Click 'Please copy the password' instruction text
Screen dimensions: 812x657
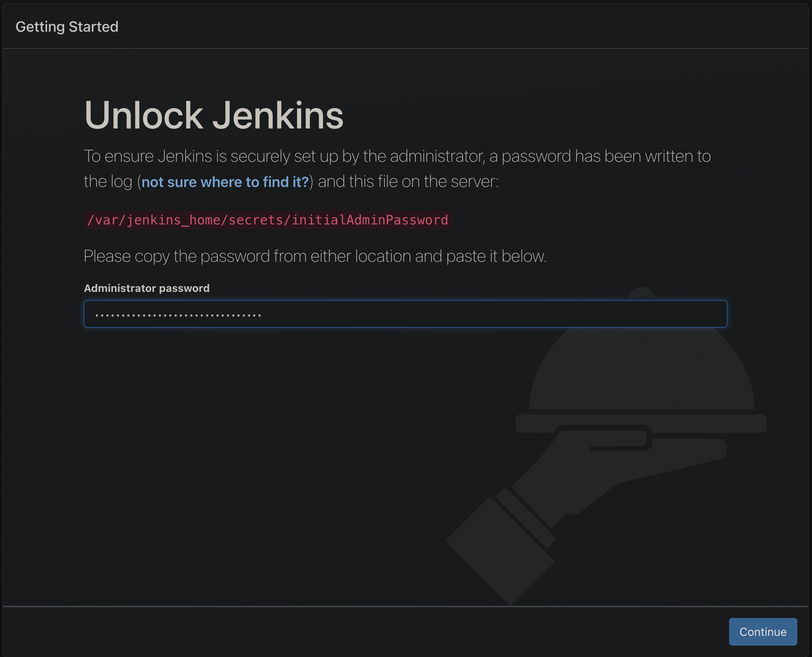[x=315, y=256]
